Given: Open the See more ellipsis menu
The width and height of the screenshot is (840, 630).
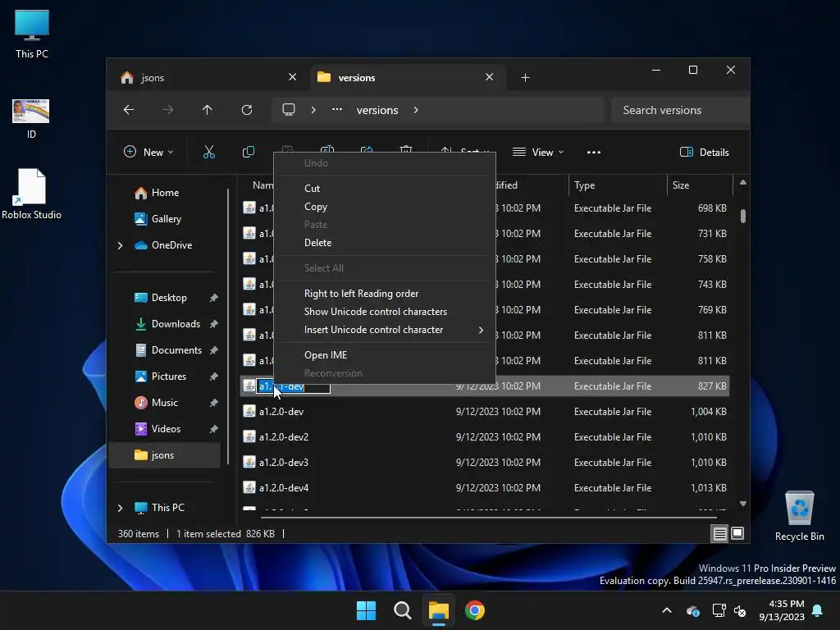Looking at the screenshot, I should (x=594, y=152).
